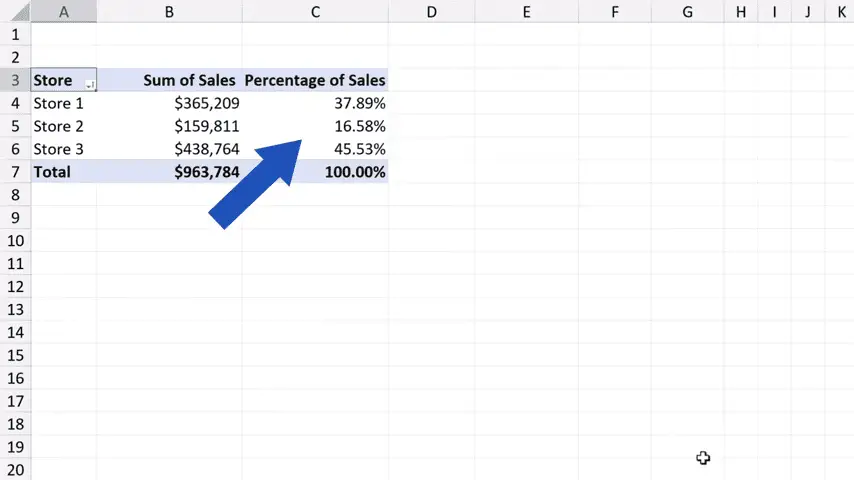The height and width of the screenshot is (480, 854).
Task: Select row 3 via its row number
Action: [x=15, y=80]
